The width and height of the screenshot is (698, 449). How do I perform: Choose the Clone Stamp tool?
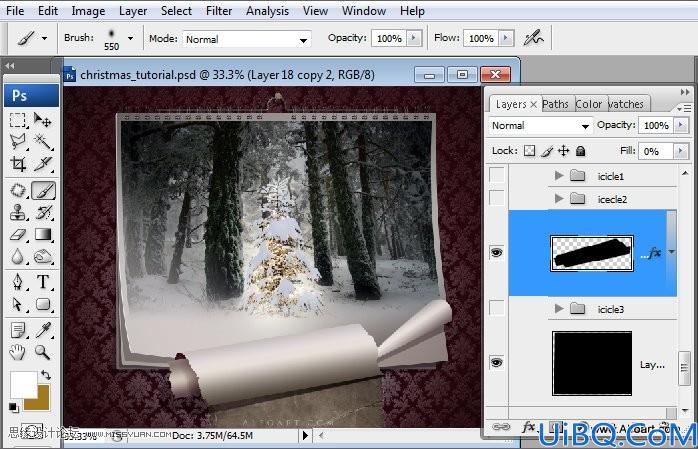tap(18, 212)
